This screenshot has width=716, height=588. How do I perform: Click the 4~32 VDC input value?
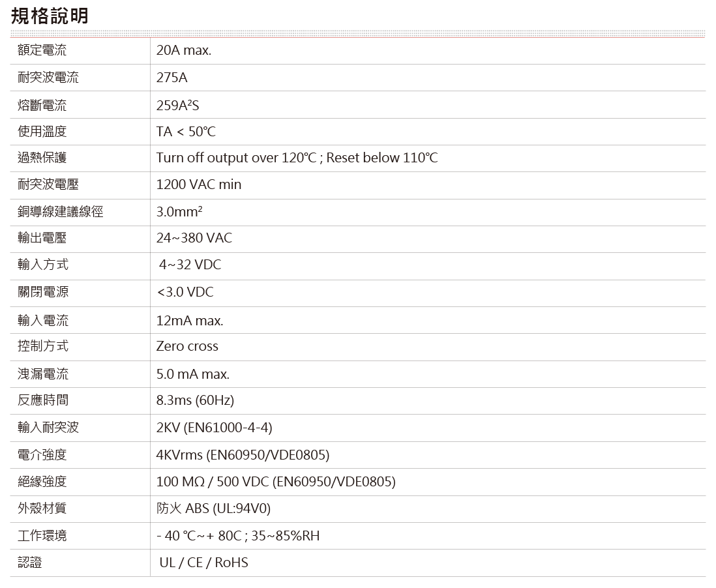tap(190, 265)
